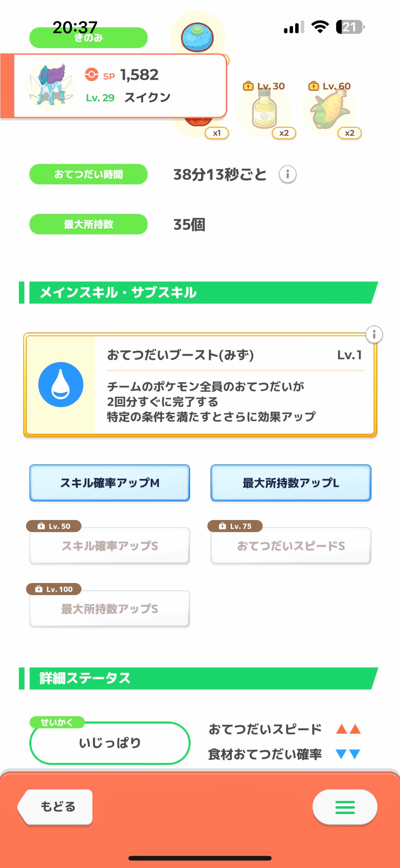Tap the 最大所持数 green label

[x=89, y=224]
